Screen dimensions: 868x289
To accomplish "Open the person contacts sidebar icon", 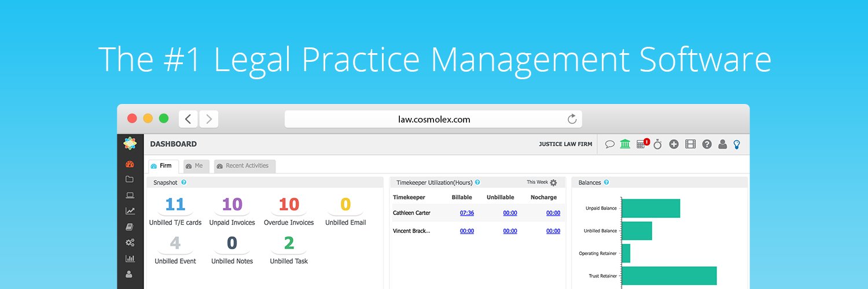I will 130,274.
